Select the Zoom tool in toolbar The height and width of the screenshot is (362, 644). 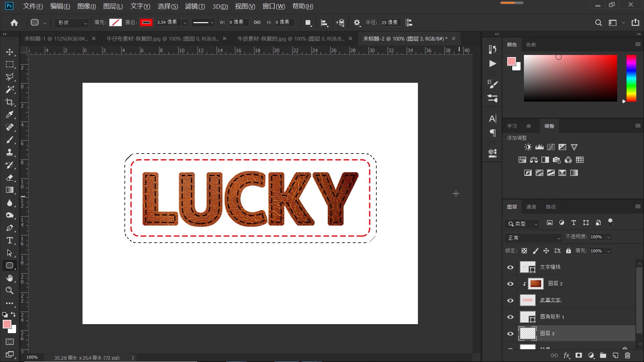tap(10, 291)
